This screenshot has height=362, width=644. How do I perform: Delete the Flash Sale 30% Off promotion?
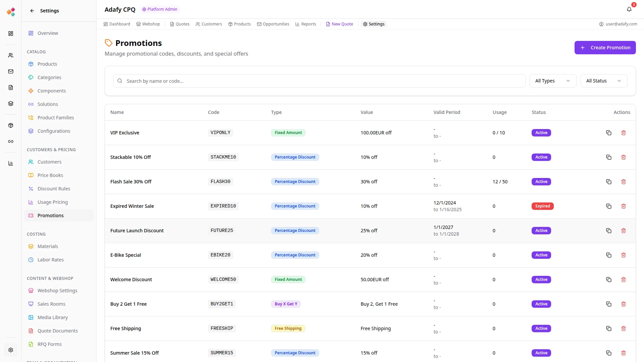click(x=623, y=182)
